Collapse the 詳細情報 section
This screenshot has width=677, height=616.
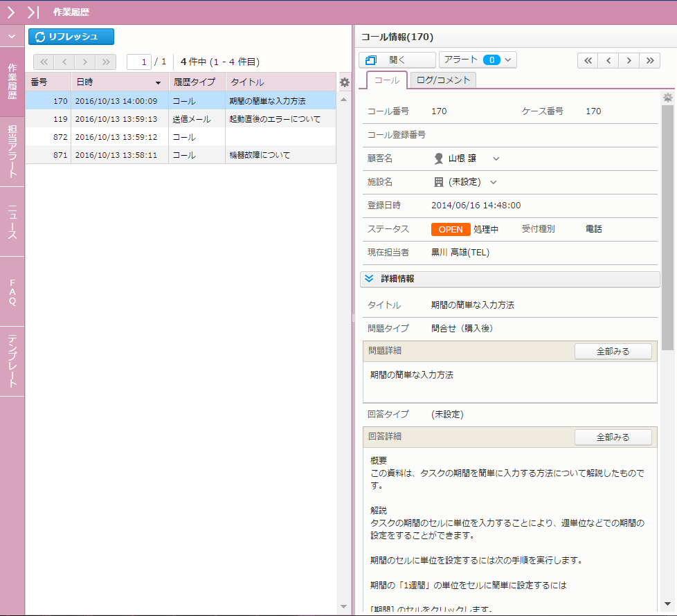(369, 278)
